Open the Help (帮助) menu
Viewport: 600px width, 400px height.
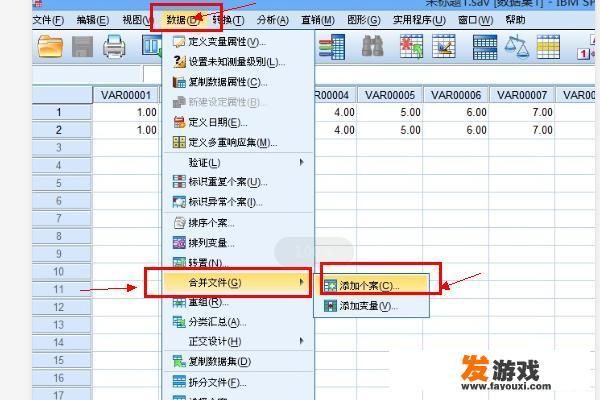[x=515, y=20]
